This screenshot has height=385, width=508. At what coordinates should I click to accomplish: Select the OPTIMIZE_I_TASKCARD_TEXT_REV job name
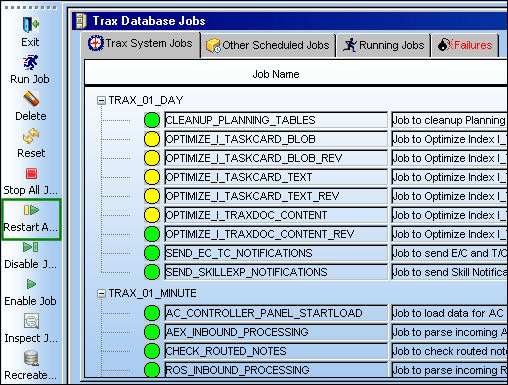(x=276, y=196)
